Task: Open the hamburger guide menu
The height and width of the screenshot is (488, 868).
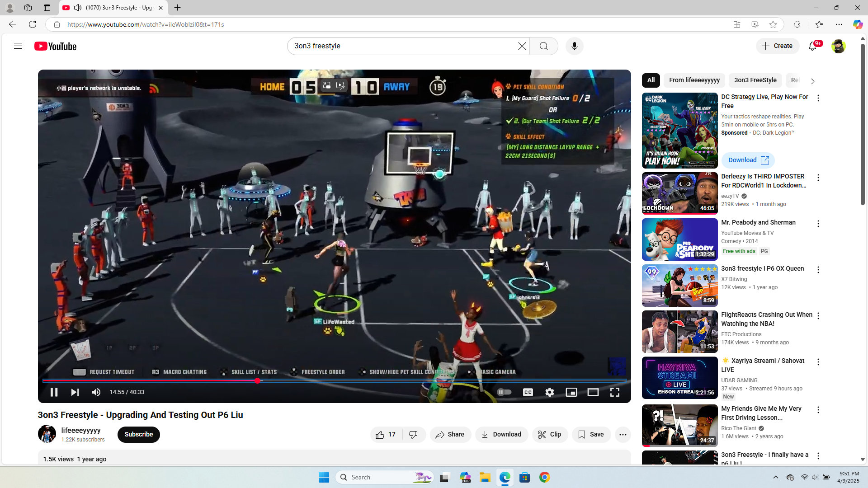Action: 18,46
